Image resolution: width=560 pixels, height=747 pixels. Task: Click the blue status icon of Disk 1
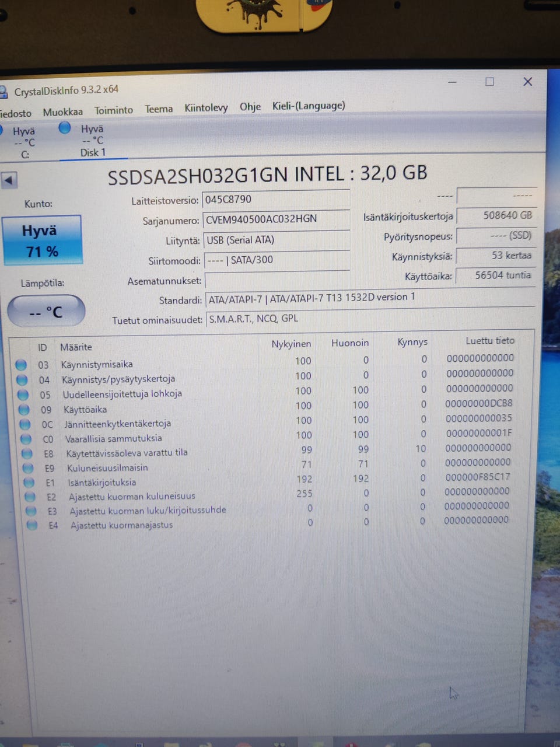point(65,128)
